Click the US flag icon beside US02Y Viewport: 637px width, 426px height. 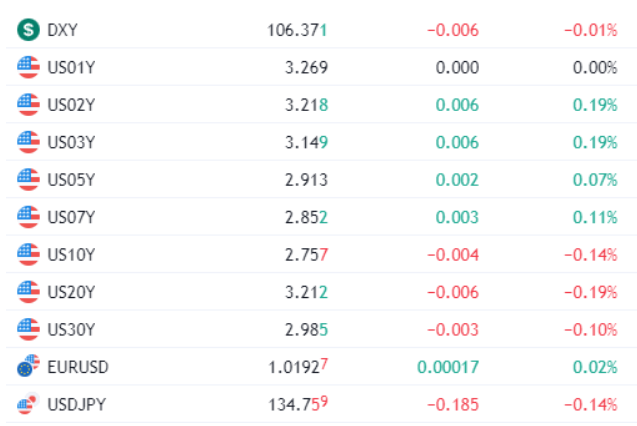(28, 105)
